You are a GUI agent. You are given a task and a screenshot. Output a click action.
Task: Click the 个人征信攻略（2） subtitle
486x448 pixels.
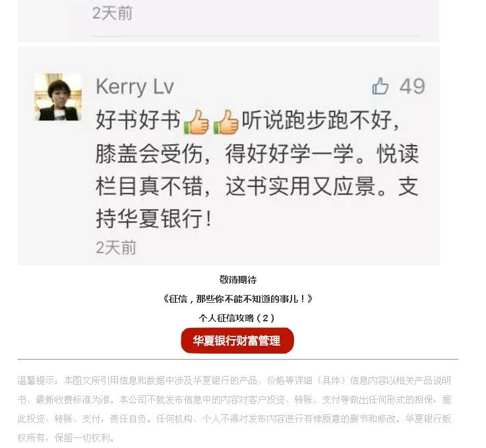tap(237, 318)
